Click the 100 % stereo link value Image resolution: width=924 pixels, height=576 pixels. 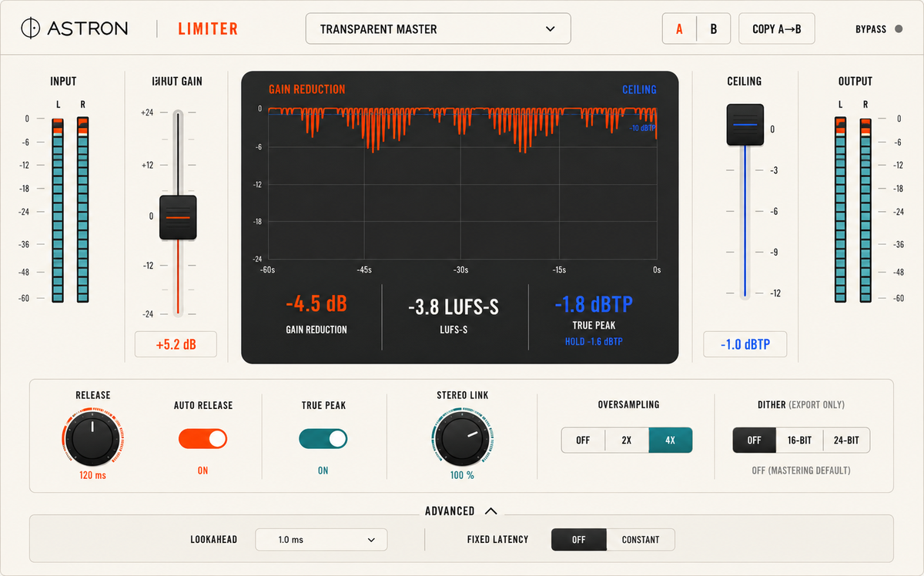(x=462, y=475)
